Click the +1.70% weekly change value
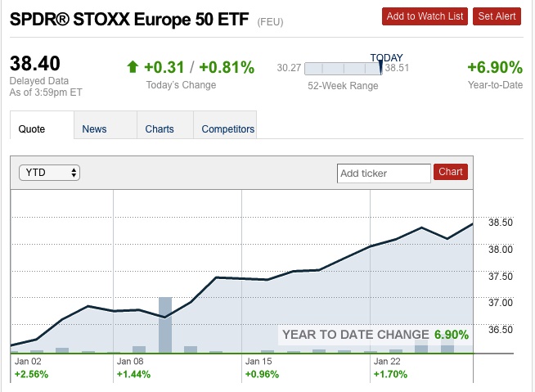Screen dimensions: 535x392 click(390, 374)
